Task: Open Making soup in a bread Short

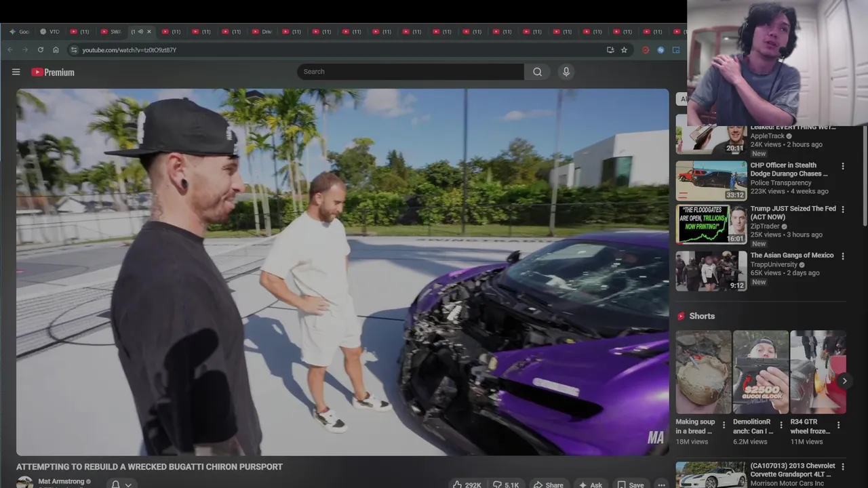Action: pos(703,372)
